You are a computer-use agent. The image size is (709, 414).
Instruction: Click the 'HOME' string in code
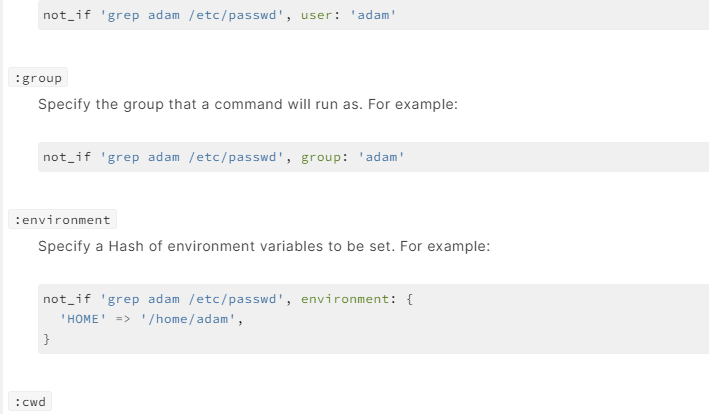[83, 319]
